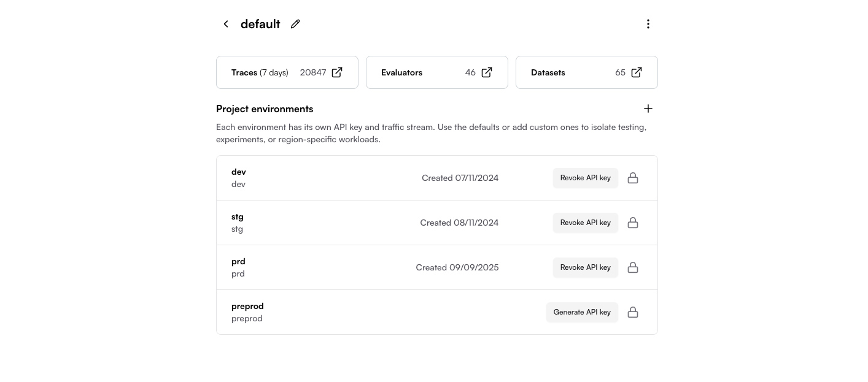The height and width of the screenshot is (382, 868).
Task: Click the lock icon for preprod environment
Action: (633, 312)
